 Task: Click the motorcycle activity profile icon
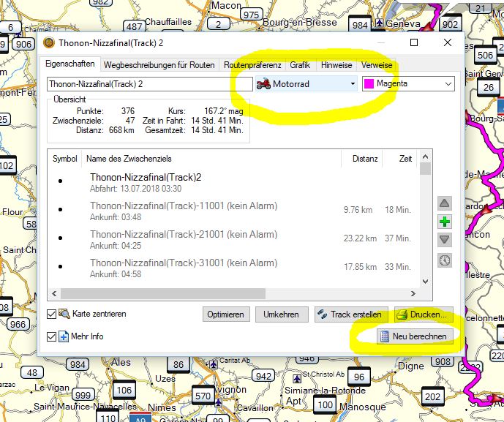click(263, 84)
